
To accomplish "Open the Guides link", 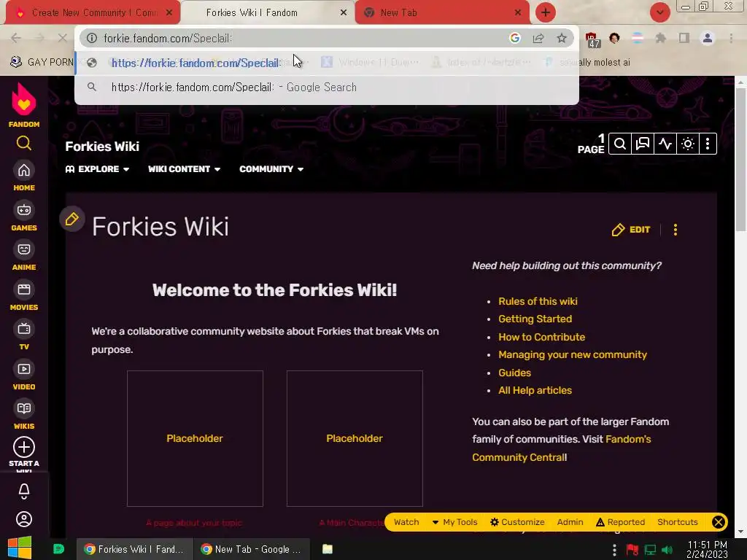I will click(x=514, y=373).
